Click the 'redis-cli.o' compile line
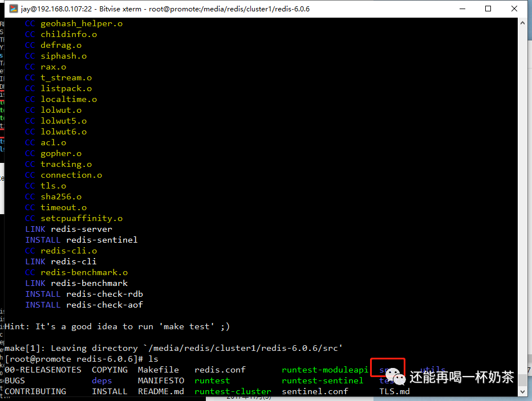Viewport: 532px width, 401px height. tap(61, 252)
